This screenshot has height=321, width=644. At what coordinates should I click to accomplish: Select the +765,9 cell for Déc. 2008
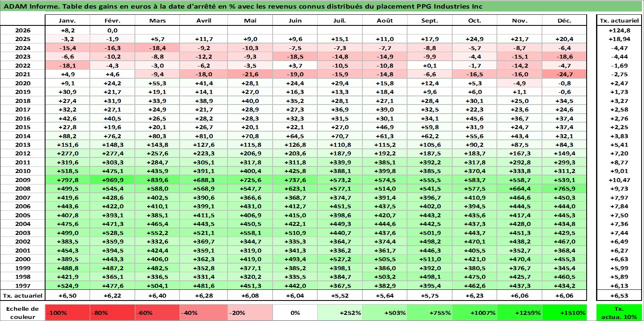click(x=564, y=189)
